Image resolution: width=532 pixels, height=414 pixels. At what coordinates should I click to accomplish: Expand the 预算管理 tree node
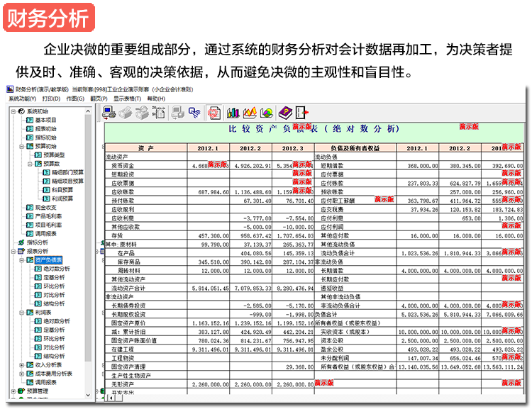[13, 391]
